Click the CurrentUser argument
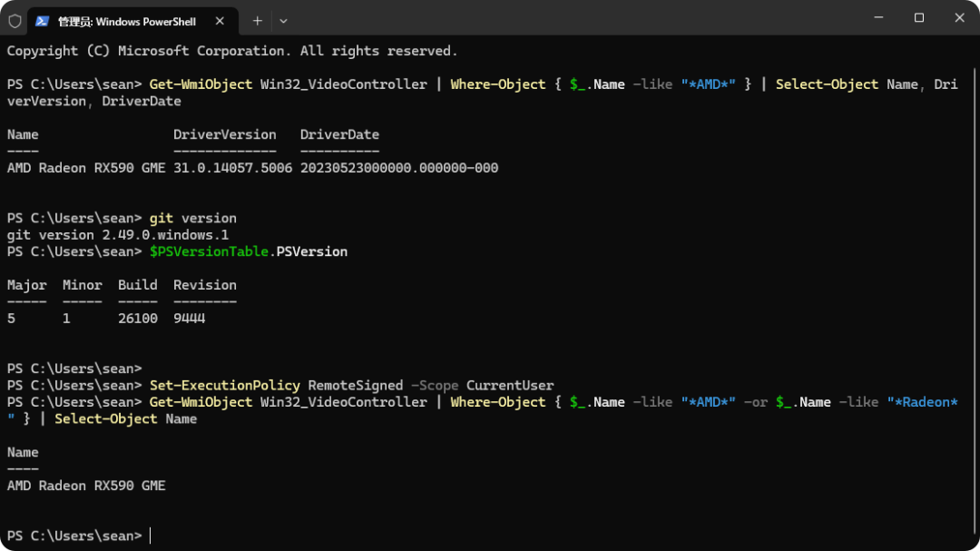The image size is (980, 551). [510, 386]
